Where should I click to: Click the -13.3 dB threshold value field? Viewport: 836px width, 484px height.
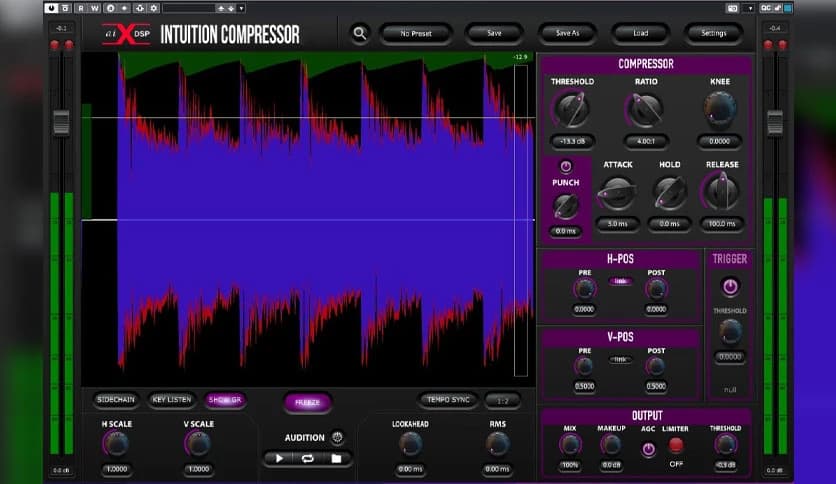pos(572,141)
